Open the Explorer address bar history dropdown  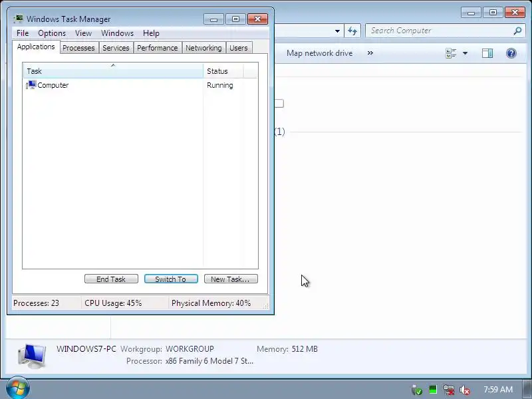(337, 31)
